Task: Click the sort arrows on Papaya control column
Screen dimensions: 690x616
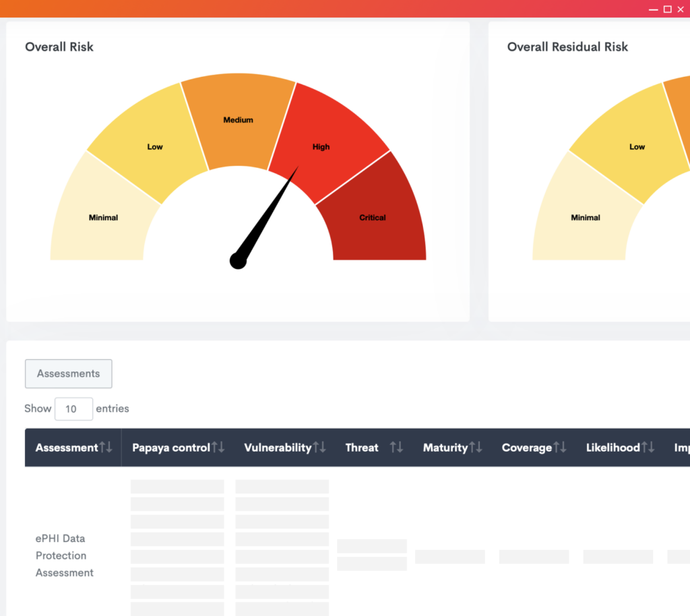Action: point(217,447)
